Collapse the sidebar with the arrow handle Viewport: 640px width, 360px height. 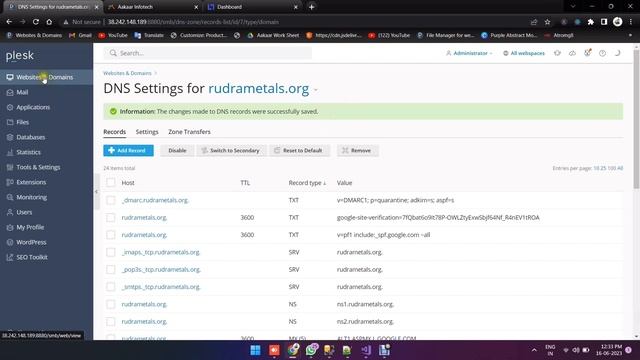96,191
